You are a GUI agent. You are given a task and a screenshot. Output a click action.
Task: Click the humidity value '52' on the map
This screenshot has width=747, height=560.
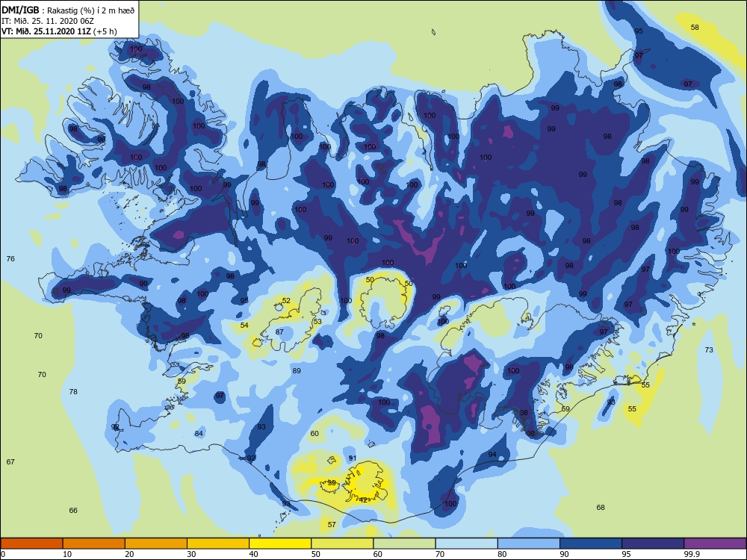(x=286, y=300)
